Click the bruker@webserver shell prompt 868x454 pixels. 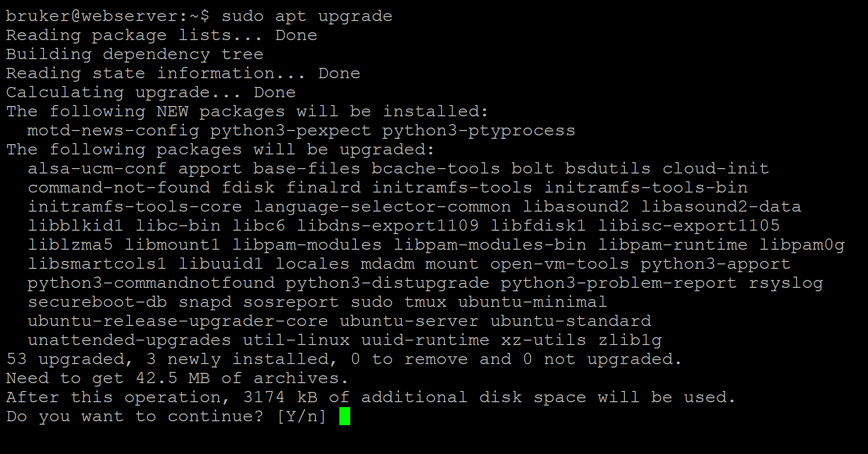(x=107, y=16)
